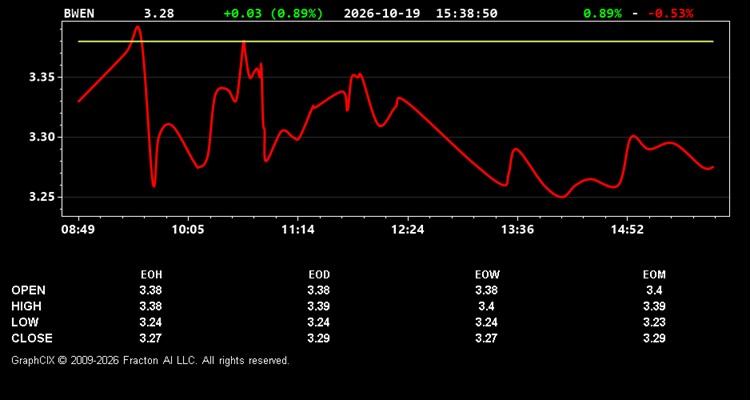Click the timestamp 15:38:50
Screen dimensions: 750x400
coord(466,13)
